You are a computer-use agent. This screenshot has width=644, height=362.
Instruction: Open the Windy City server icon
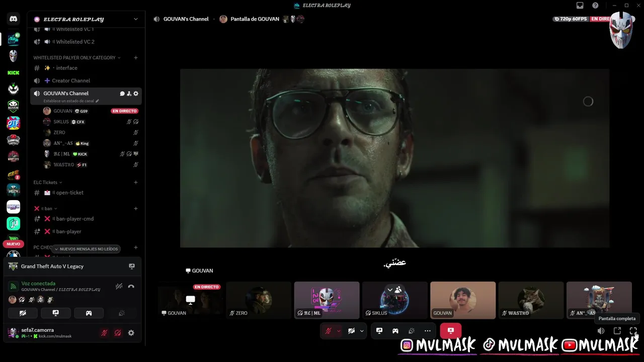pyautogui.click(x=14, y=156)
